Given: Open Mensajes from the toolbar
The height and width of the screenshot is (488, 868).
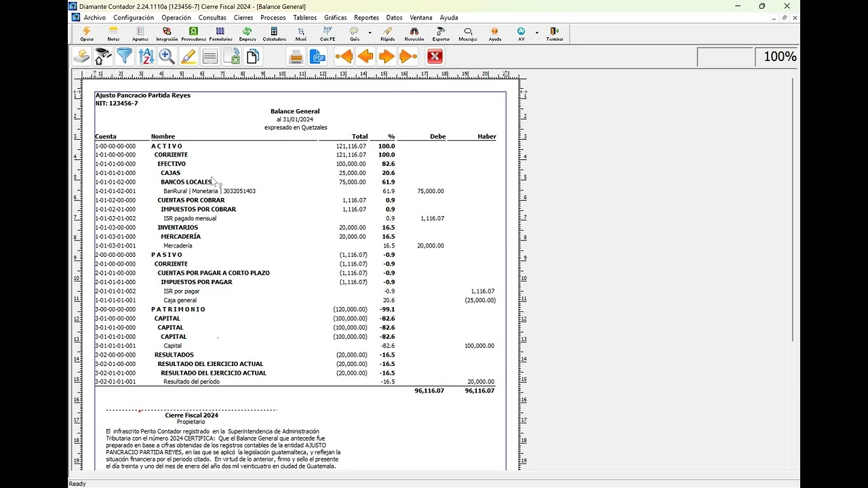Looking at the screenshot, I should tap(468, 34).
